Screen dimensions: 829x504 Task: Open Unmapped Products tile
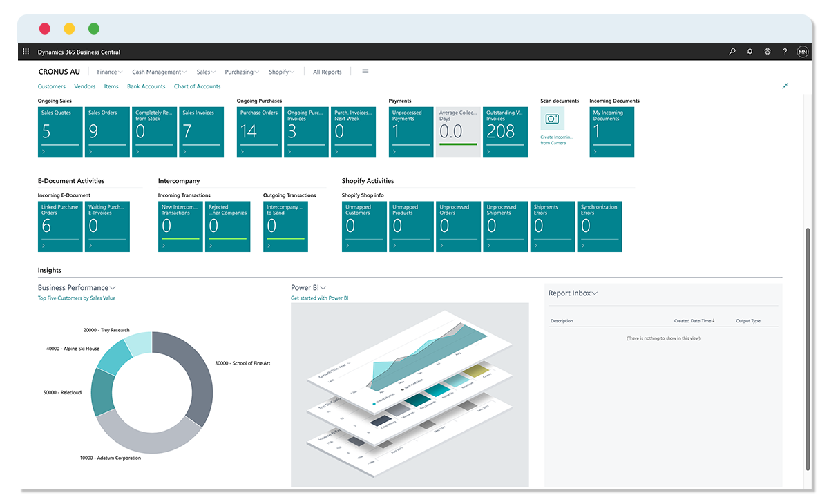[411, 226]
